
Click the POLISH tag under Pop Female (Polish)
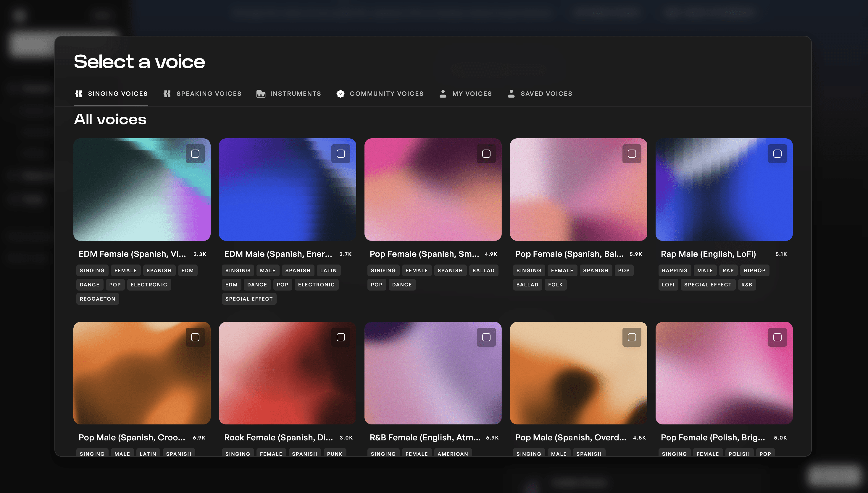coord(739,453)
